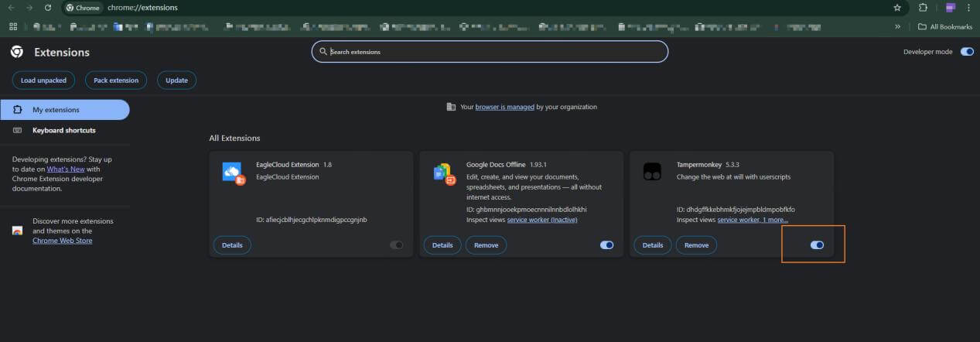Click the EagleCloud Extension icon

(232, 173)
